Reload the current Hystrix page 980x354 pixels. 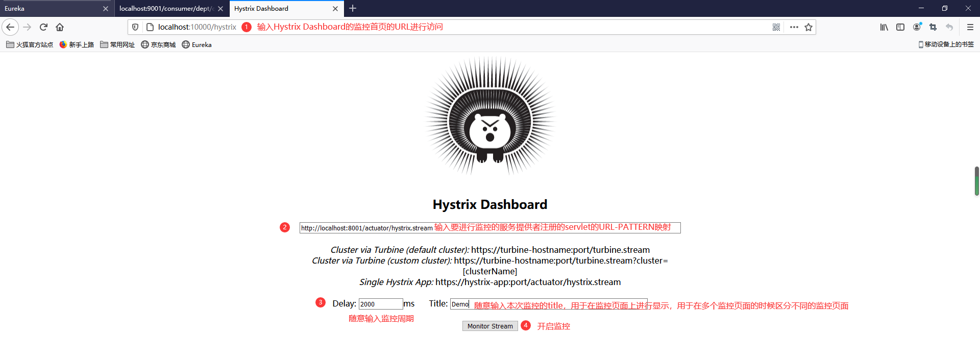pyautogui.click(x=44, y=27)
